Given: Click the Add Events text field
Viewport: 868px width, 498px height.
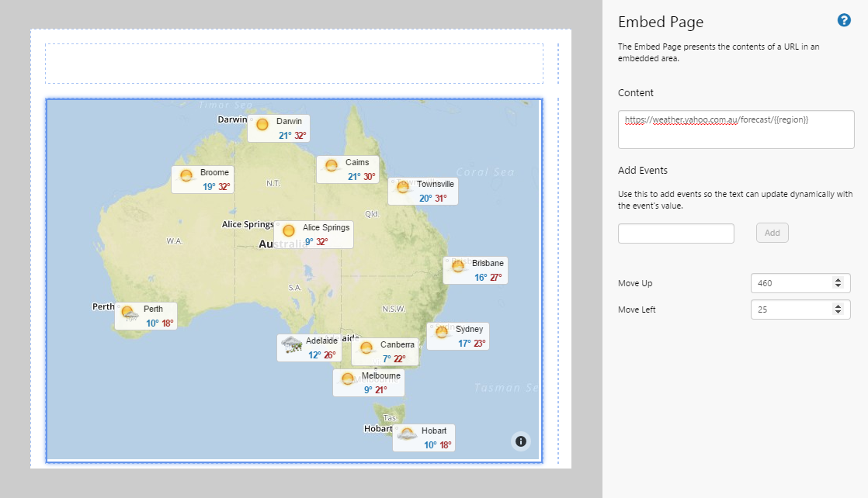Looking at the screenshot, I should [675, 233].
